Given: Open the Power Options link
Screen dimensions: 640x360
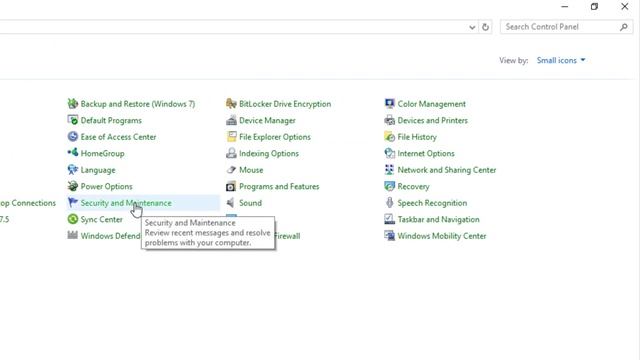Looking at the screenshot, I should click(107, 187).
